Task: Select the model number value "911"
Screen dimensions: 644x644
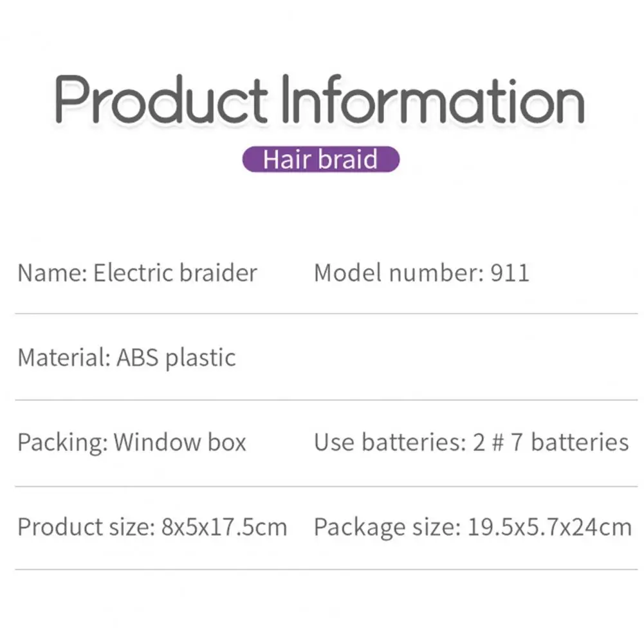Action: [x=510, y=273]
